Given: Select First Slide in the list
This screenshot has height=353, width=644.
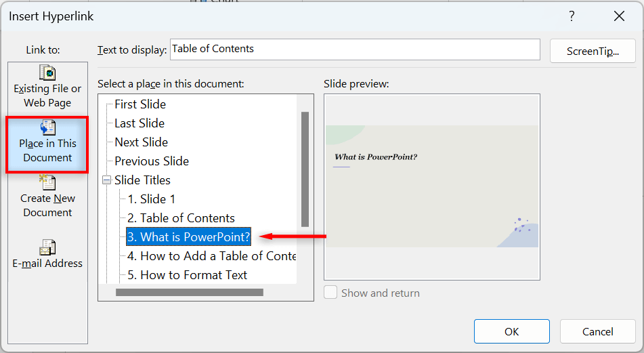Looking at the screenshot, I should tap(140, 104).
